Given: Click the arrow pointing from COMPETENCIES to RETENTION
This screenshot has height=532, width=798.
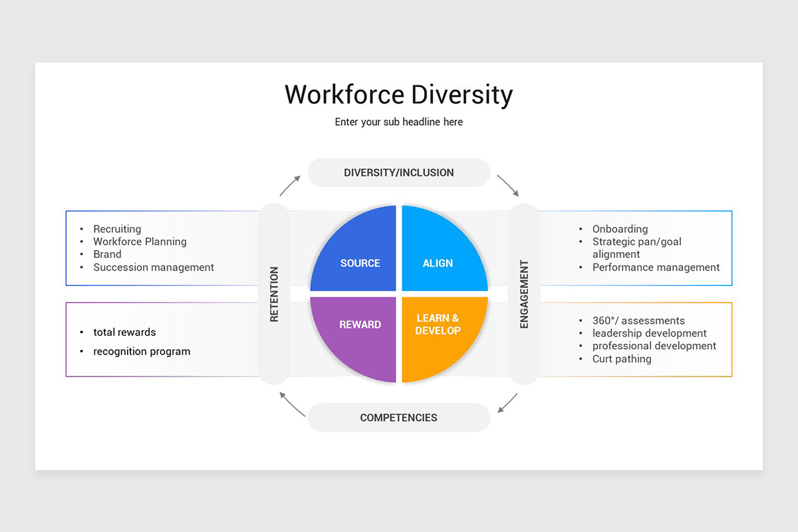Looking at the screenshot, I should (x=292, y=404).
